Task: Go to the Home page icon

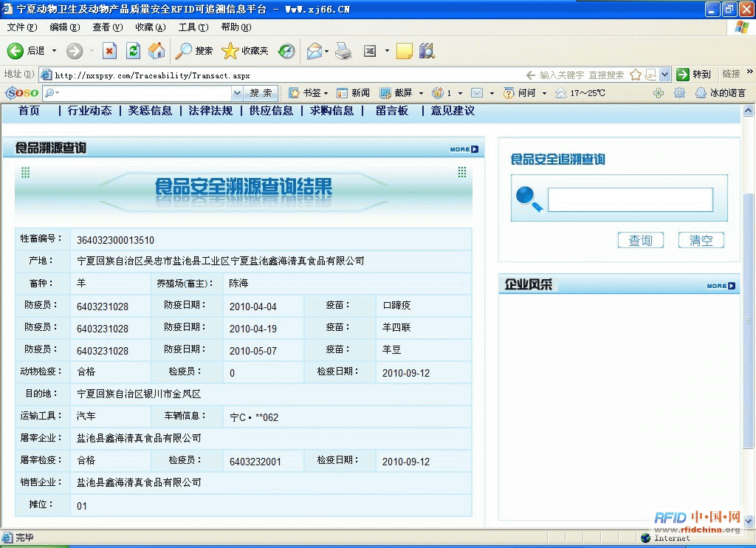Action: pyautogui.click(x=157, y=51)
